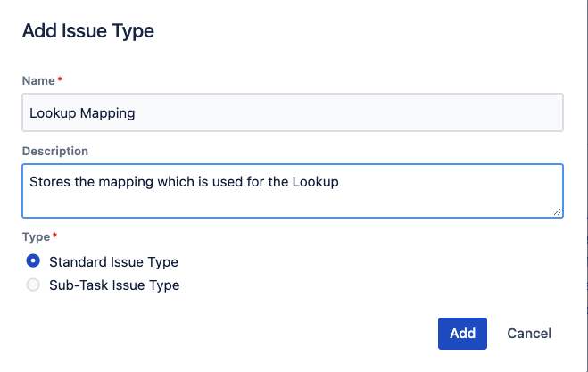Click the red asterisk next to Name
This screenshot has height=372, width=588.
(x=60, y=80)
